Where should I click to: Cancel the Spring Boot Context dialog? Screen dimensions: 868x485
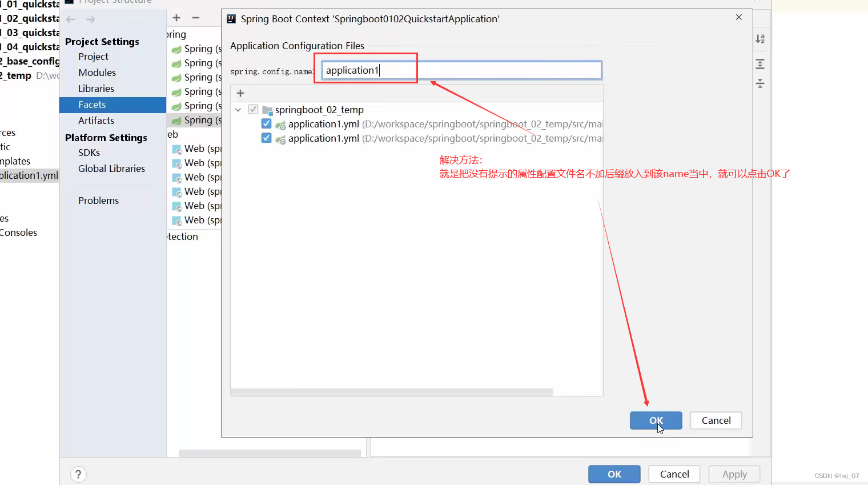click(x=716, y=420)
